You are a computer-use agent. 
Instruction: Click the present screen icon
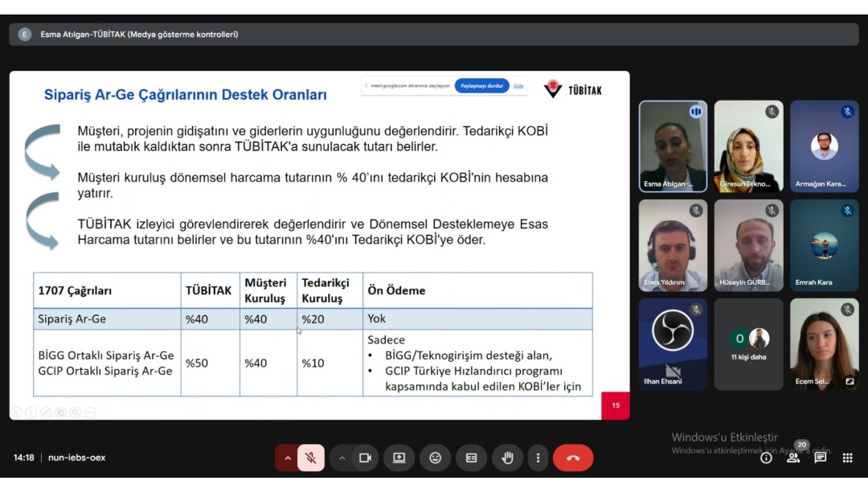click(399, 458)
